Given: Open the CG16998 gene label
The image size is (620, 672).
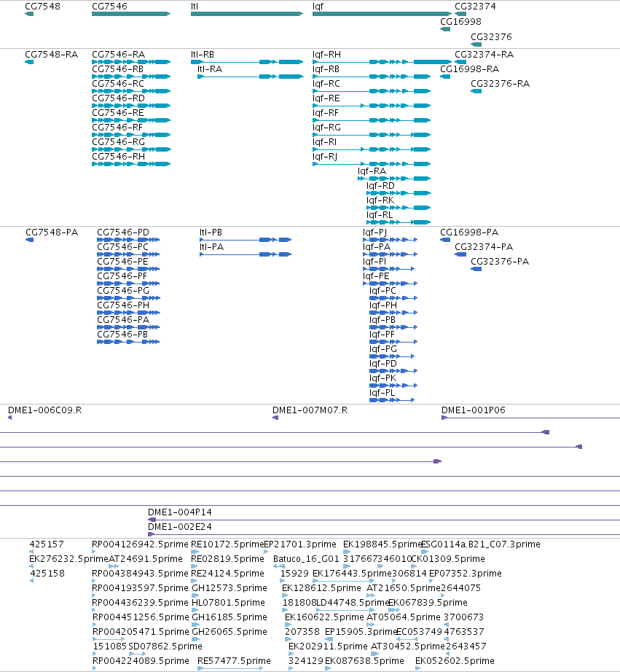Looking at the screenshot, I should pyautogui.click(x=460, y=22).
